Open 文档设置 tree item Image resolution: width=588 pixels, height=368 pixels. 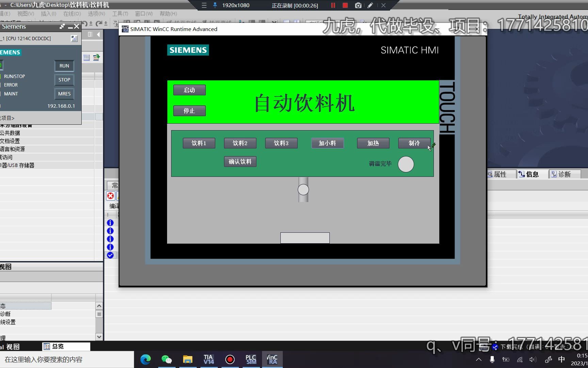click(x=10, y=141)
